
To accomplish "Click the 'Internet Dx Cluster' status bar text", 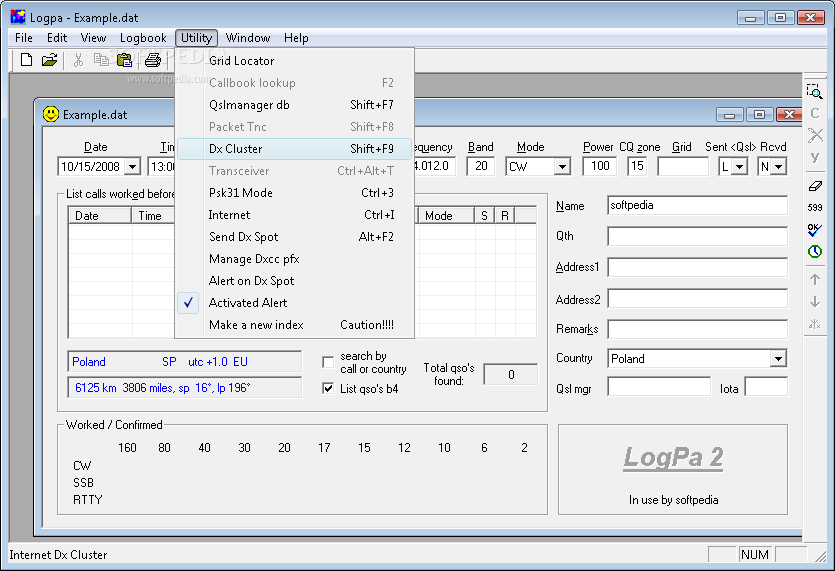I will coord(58,555).
